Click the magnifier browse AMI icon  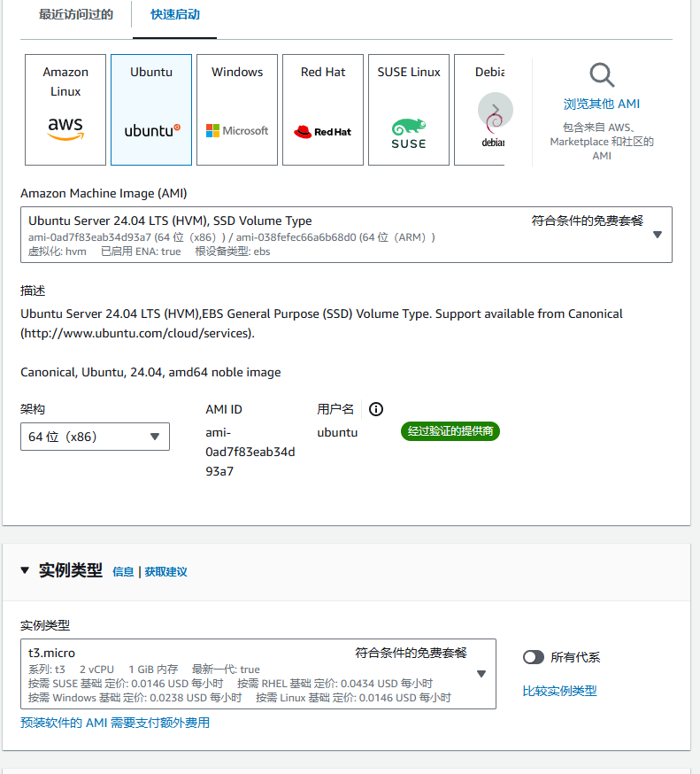point(602,75)
